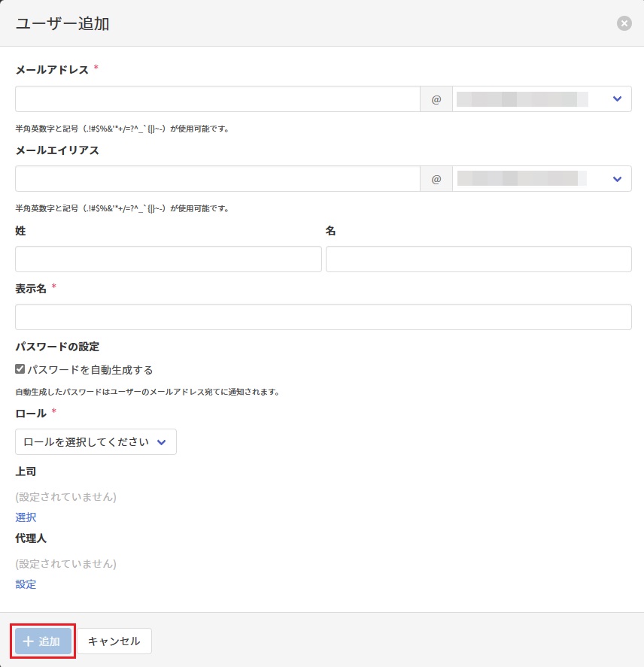Toggle the パスワードを自動生成する checkbox
Viewport: 644px width, 667px height.
coord(20,369)
